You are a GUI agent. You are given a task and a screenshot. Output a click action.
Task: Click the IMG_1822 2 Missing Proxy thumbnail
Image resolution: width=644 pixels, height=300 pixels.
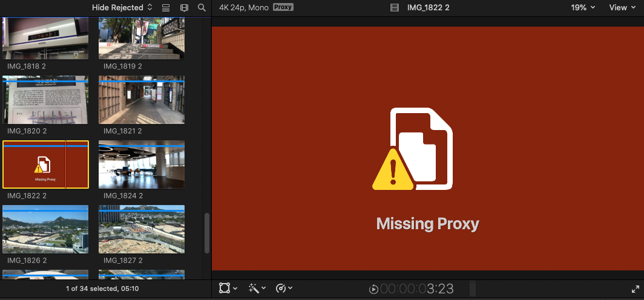coord(45,165)
